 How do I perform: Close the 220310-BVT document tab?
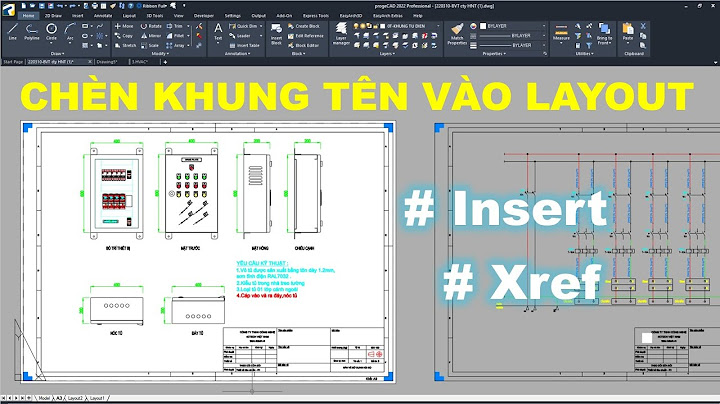[90, 62]
